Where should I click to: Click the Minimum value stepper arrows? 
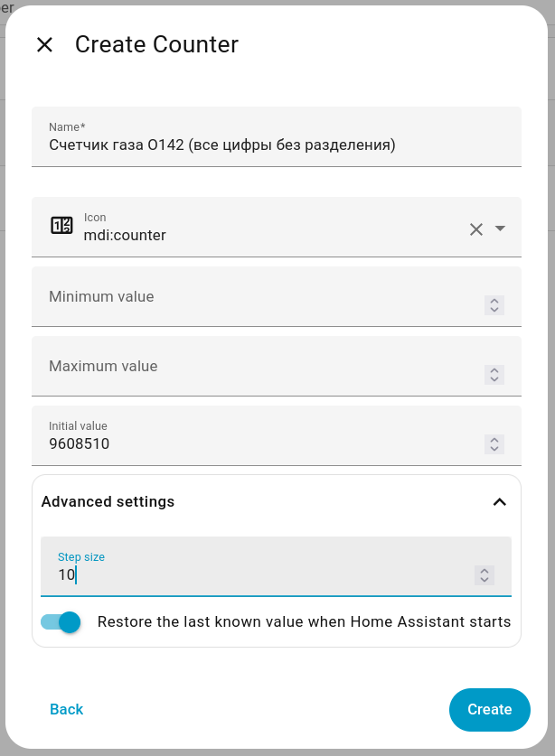click(x=494, y=305)
